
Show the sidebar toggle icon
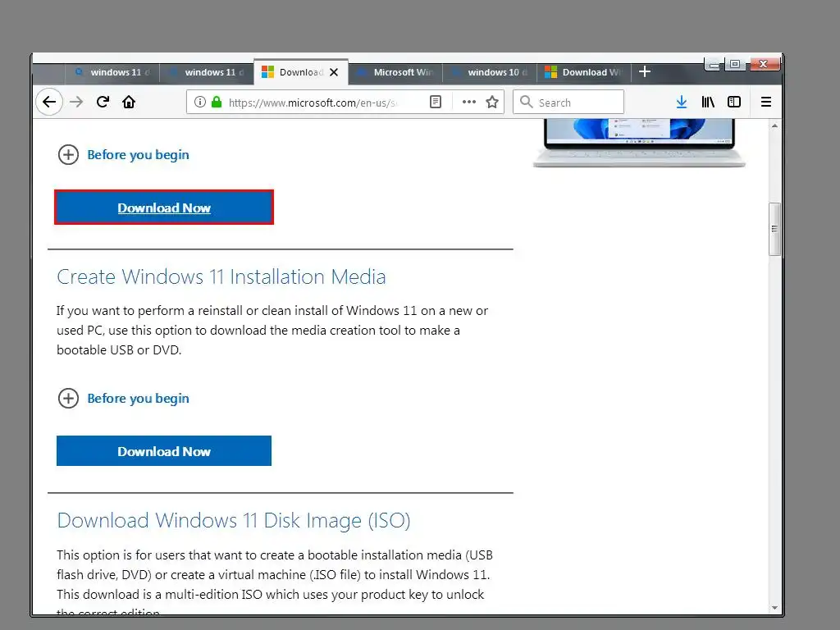click(734, 102)
